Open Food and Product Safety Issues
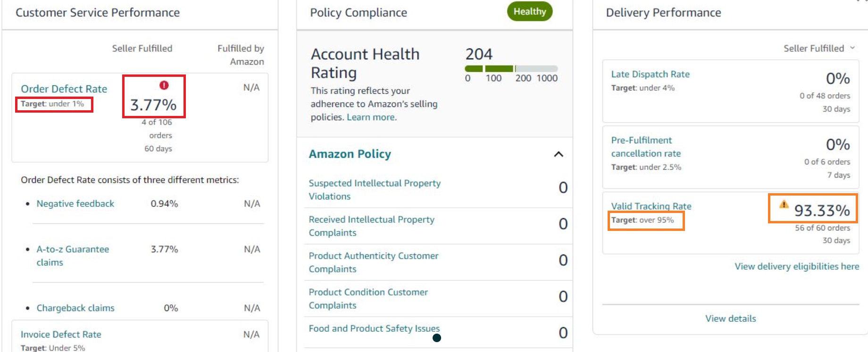The image size is (868, 352). coord(374,328)
